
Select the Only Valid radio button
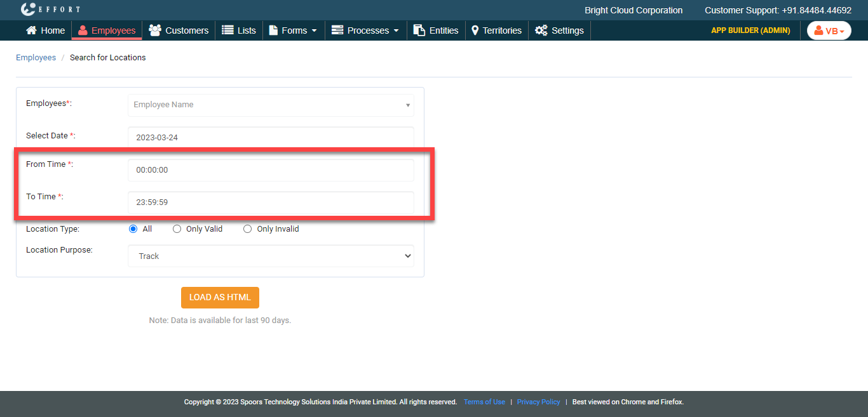[177, 229]
